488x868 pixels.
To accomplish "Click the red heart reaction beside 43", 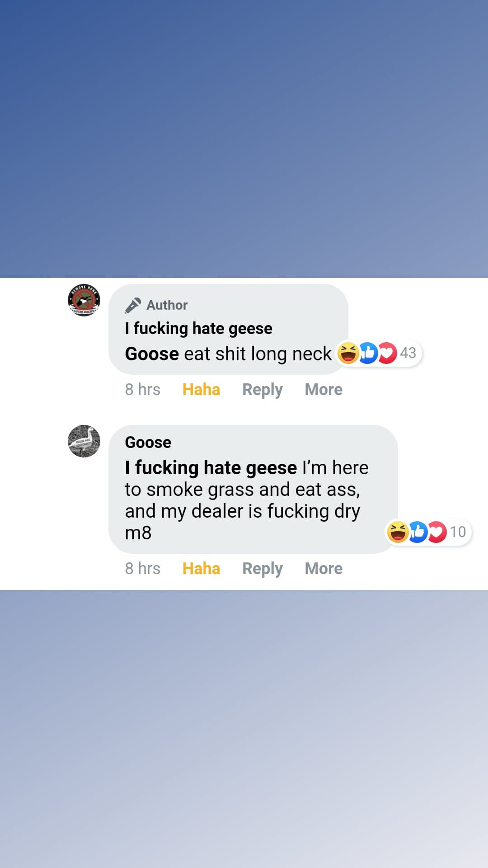I will [x=387, y=353].
